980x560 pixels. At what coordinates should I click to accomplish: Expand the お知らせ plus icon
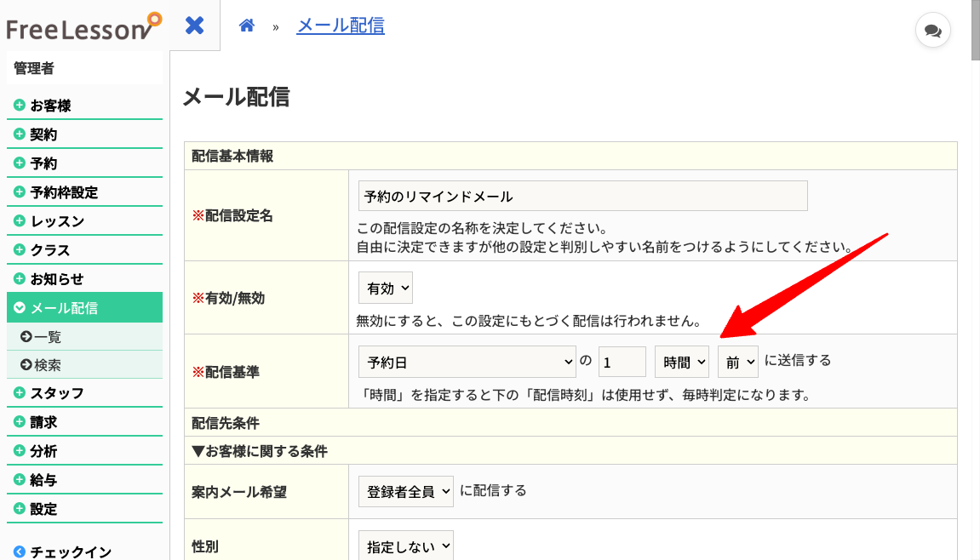coord(20,279)
